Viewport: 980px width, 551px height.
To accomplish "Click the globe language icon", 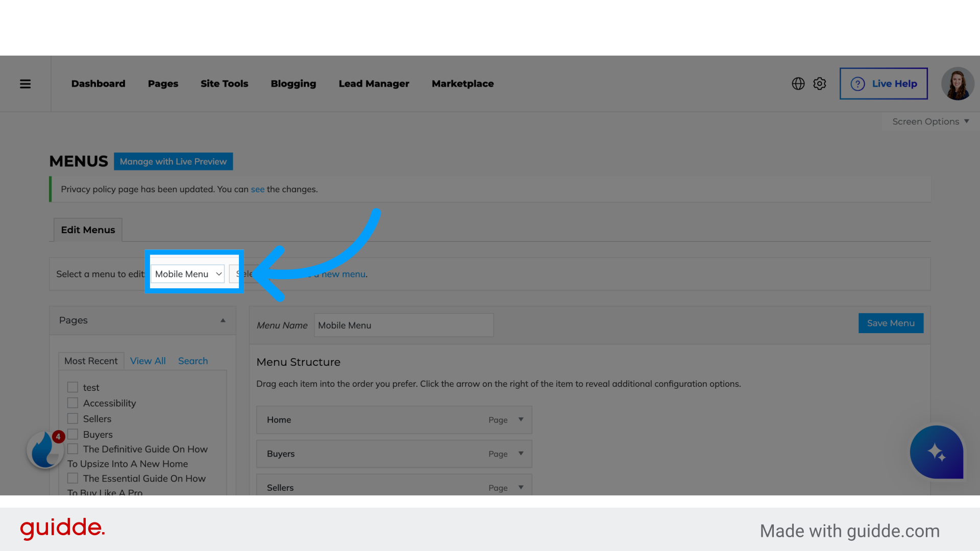I will point(798,83).
